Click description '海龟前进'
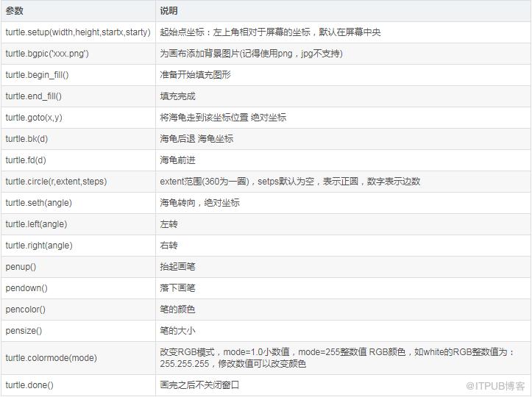 click(177, 160)
